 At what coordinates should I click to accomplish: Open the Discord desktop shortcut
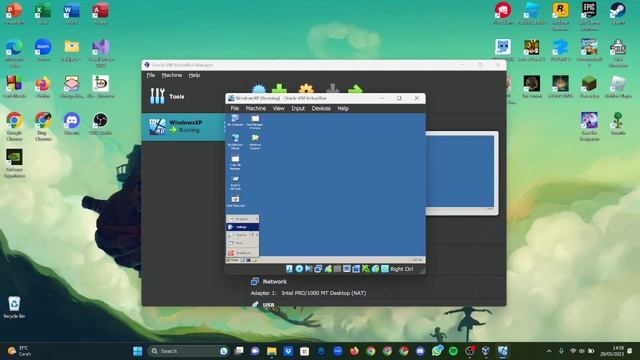point(71,124)
